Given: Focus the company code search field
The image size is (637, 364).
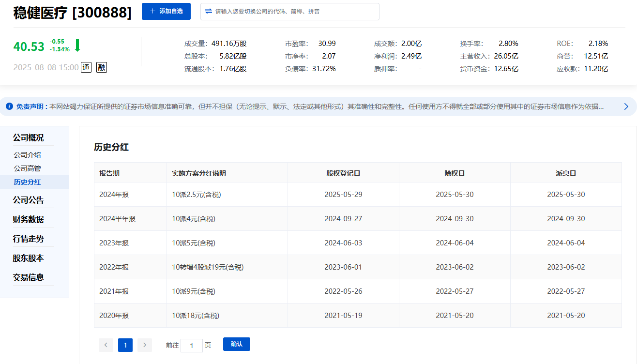Looking at the screenshot, I should pyautogui.click(x=289, y=12).
